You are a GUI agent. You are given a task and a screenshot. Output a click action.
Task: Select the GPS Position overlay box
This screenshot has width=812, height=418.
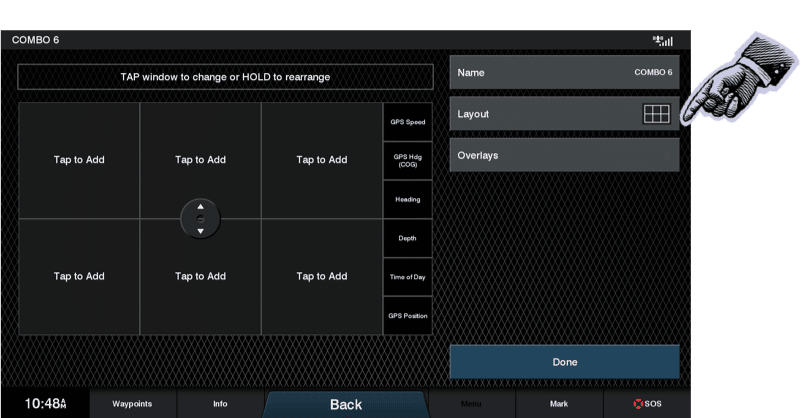click(408, 316)
